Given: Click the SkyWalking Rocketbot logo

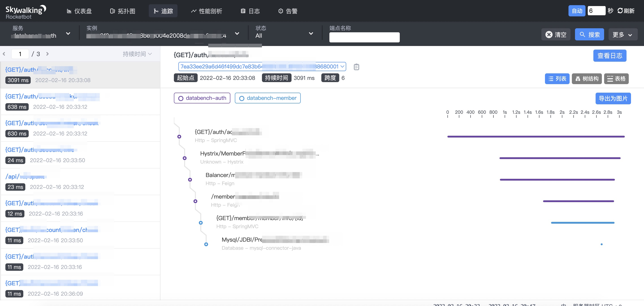Looking at the screenshot, I should point(26,12).
